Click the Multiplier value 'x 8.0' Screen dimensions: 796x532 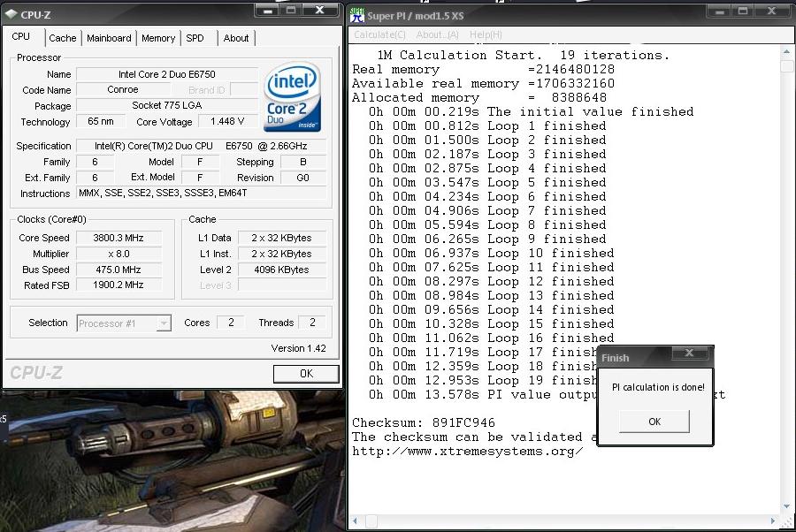click(x=119, y=254)
